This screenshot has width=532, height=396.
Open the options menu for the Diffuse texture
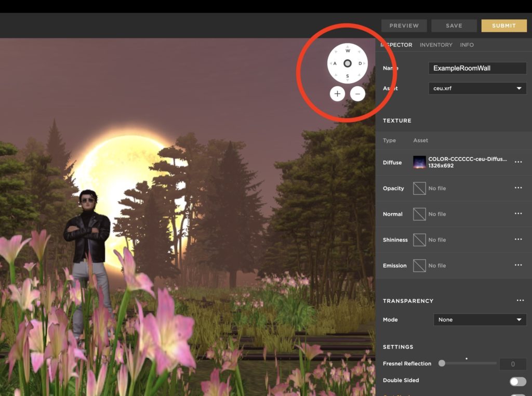pyautogui.click(x=518, y=162)
